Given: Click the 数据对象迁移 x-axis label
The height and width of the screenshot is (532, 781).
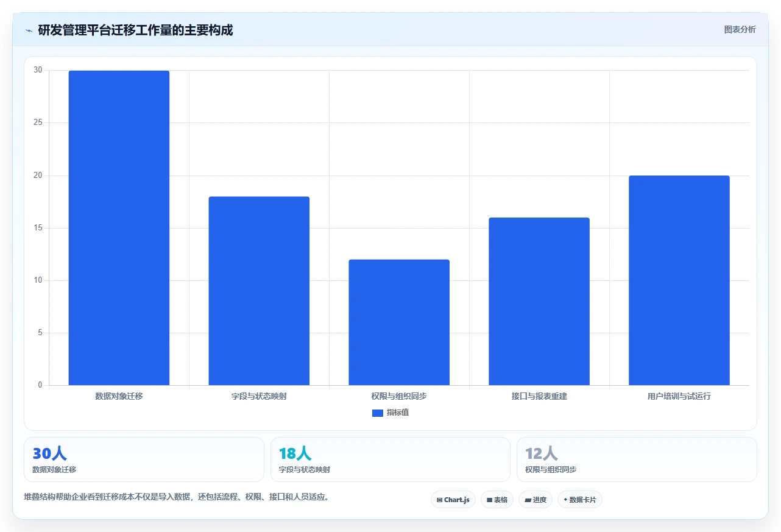Looking at the screenshot, I should [119, 396].
